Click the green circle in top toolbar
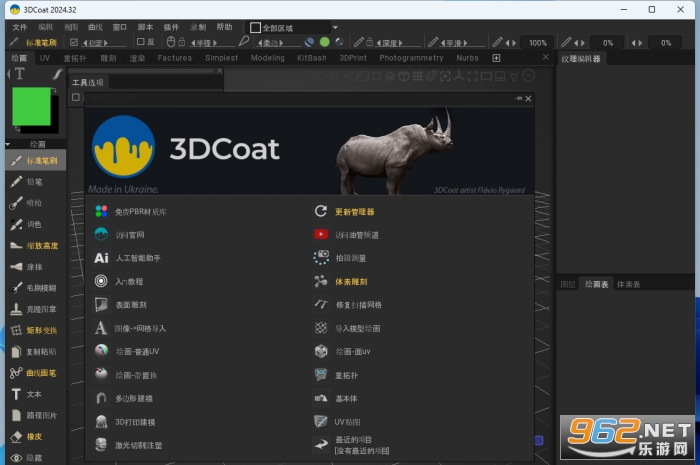The width and height of the screenshot is (700, 465). [x=325, y=42]
